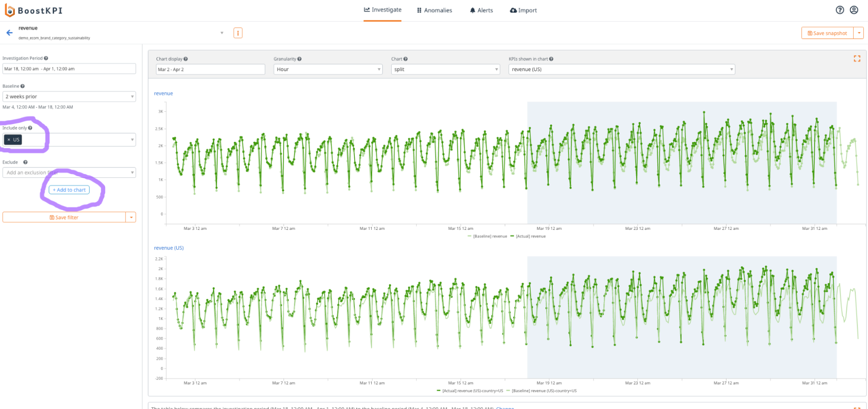Remove the US include-only filter tag

coord(9,140)
